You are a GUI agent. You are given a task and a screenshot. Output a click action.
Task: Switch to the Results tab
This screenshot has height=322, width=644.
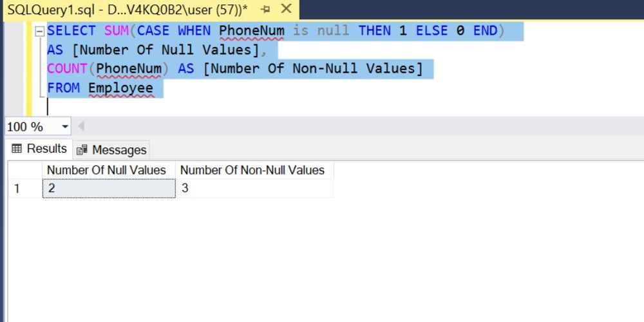(39, 149)
